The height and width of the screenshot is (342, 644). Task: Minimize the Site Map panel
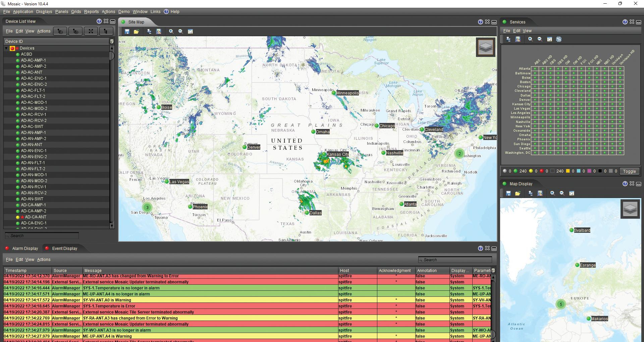(494, 22)
